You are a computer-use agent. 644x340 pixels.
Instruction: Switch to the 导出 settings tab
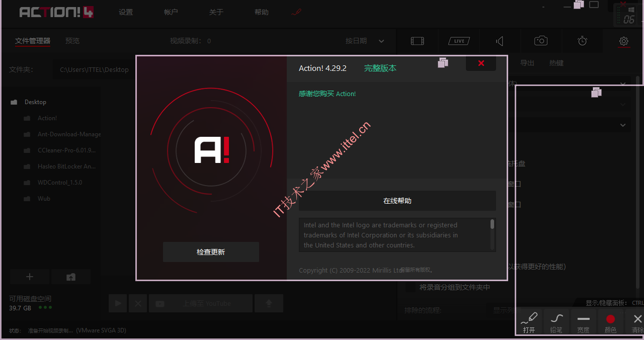pyautogui.click(x=527, y=63)
